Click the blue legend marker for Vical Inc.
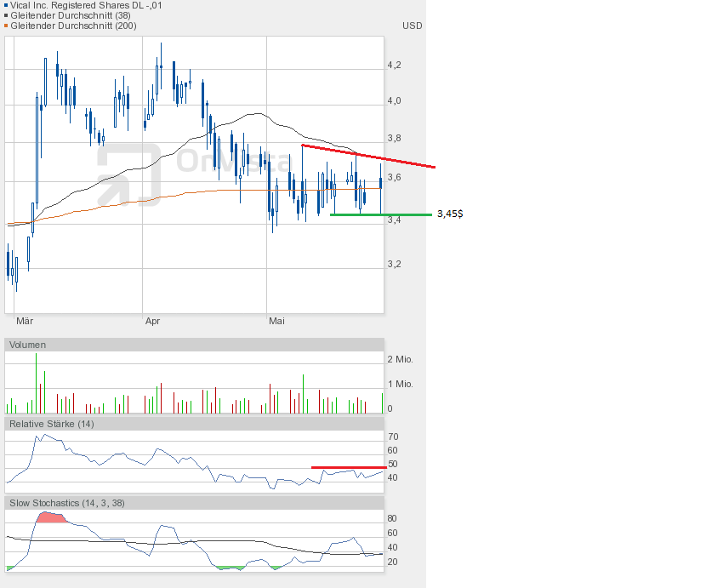 coord(6,6)
